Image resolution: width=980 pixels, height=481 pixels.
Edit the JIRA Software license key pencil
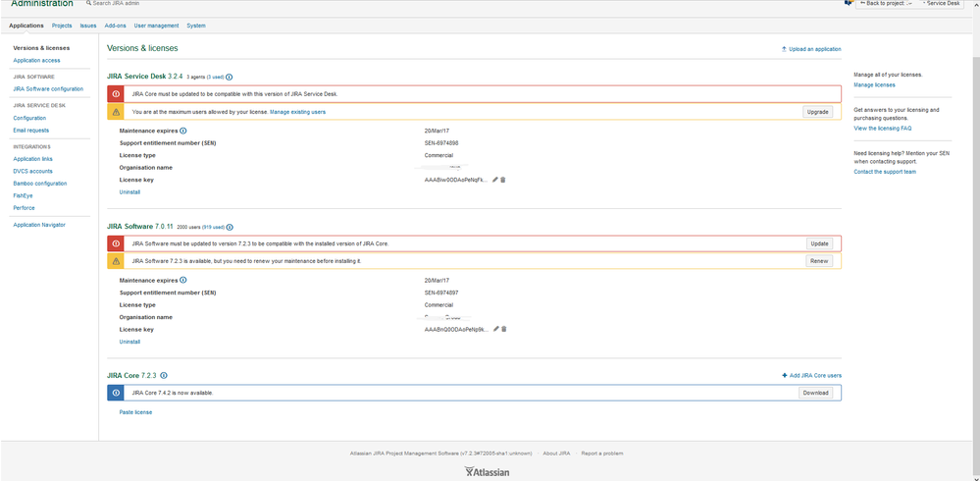pos(496,329)
